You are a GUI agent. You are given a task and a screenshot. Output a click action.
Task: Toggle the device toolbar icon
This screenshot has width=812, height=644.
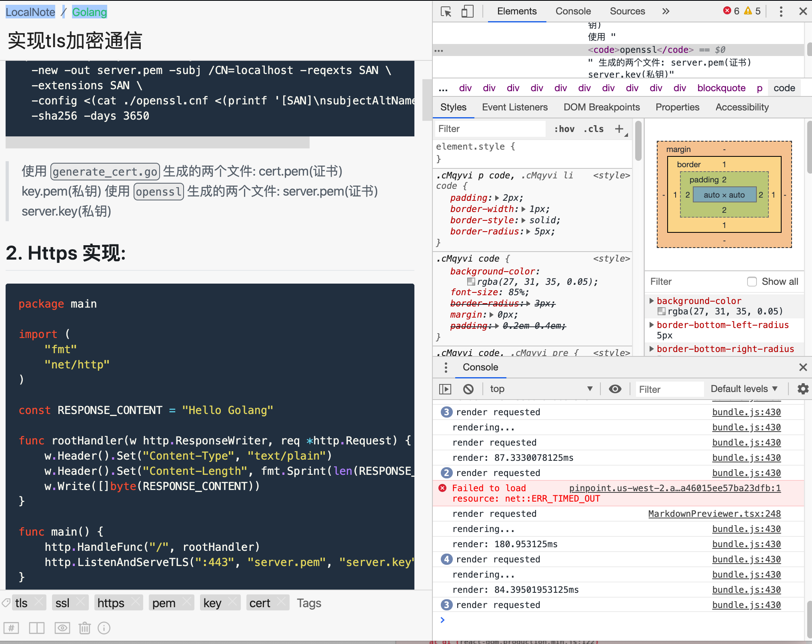(467, 11)
